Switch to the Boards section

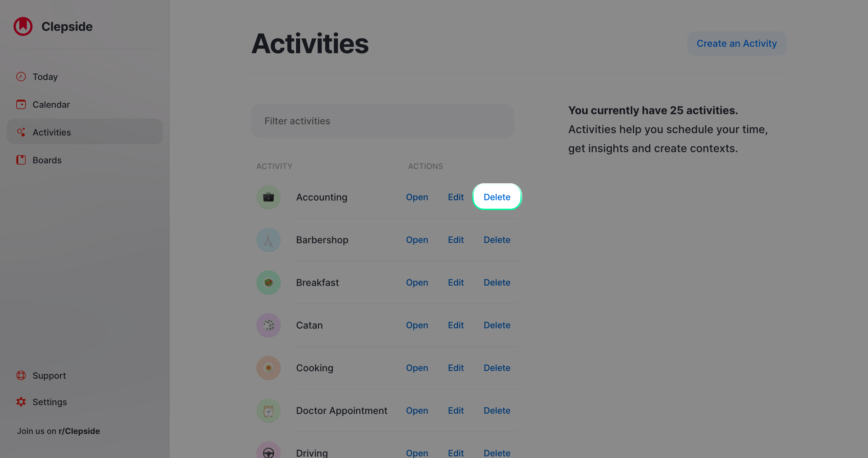click(47, 160)
